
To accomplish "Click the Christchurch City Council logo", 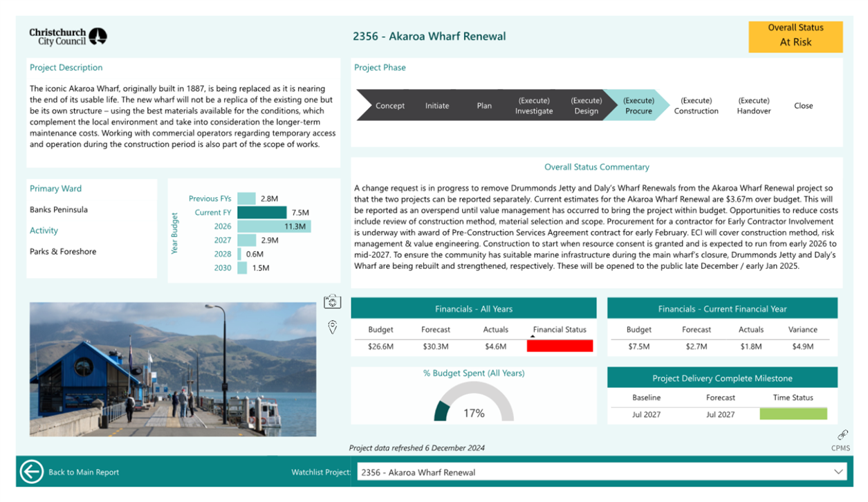I will [x=68, y=37].
